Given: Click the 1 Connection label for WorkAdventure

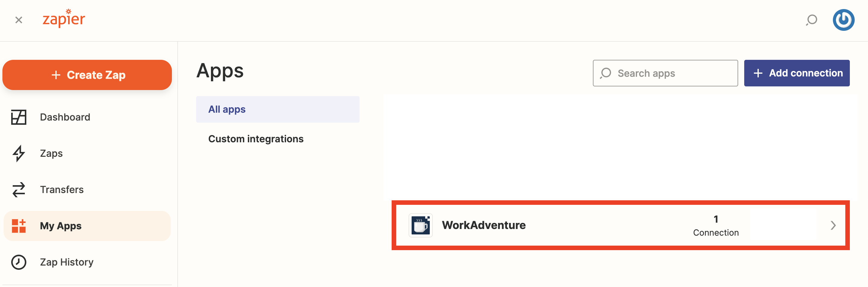Looking at the screenshot, I should (715, 225).
